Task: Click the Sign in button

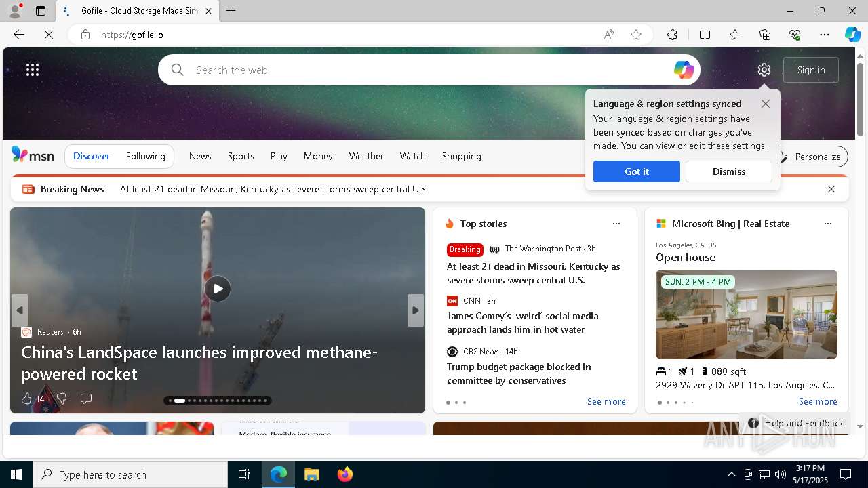Action: pos(811,70)
